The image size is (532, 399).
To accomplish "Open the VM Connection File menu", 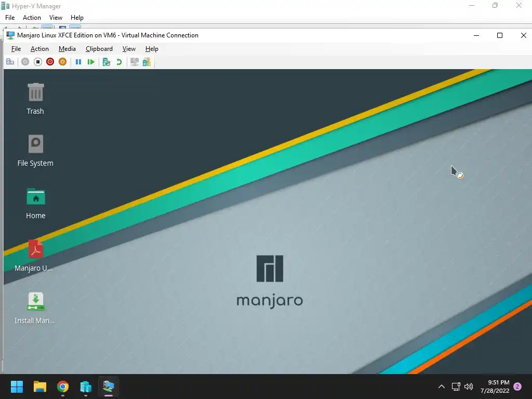I will pos(16,49).
